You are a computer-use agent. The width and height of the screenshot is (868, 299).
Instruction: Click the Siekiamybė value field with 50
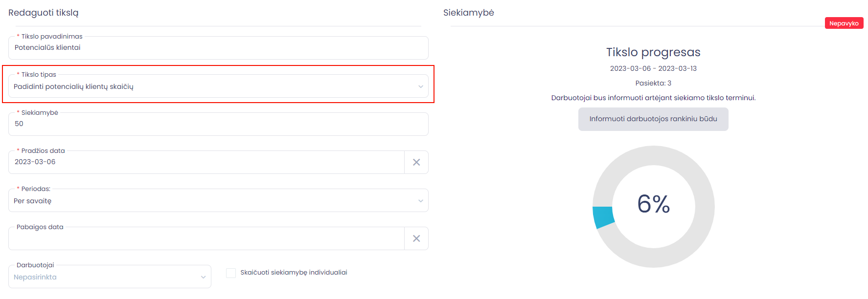218,124
